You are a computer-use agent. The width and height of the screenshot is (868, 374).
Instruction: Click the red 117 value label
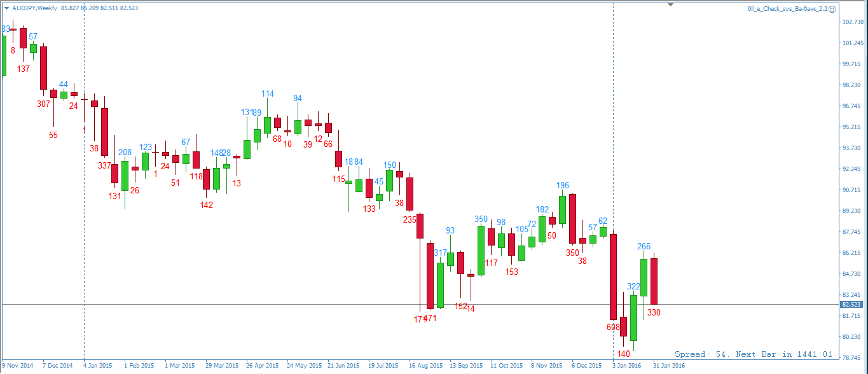click(x=491, y=263)
